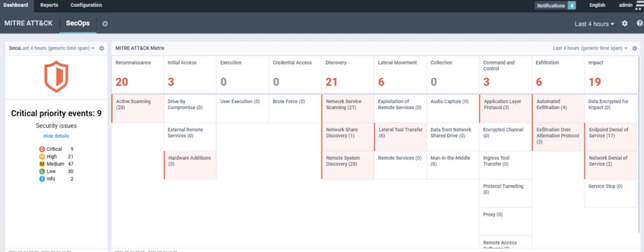
Task: Click the add dashboard tab plus icon
Action: tap(105, 24)
